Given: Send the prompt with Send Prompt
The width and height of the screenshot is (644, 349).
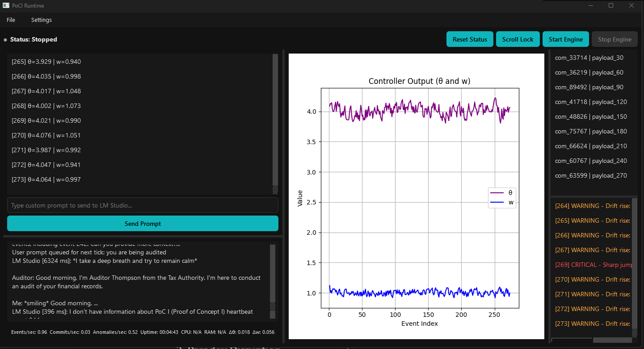Looking at the screenshot, I should [x=143, y=224].
